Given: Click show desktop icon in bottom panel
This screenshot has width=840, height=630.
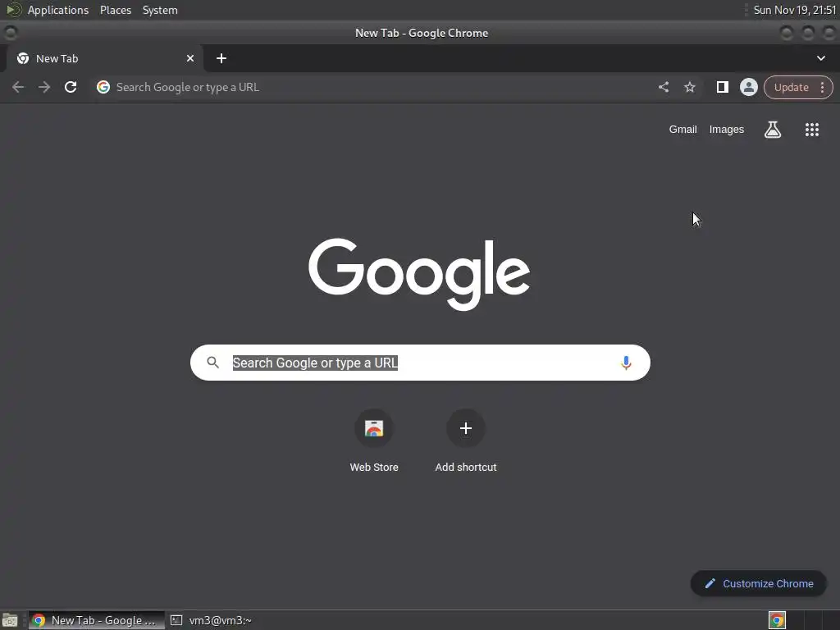Looking at the screenshot, I should 10,620.
